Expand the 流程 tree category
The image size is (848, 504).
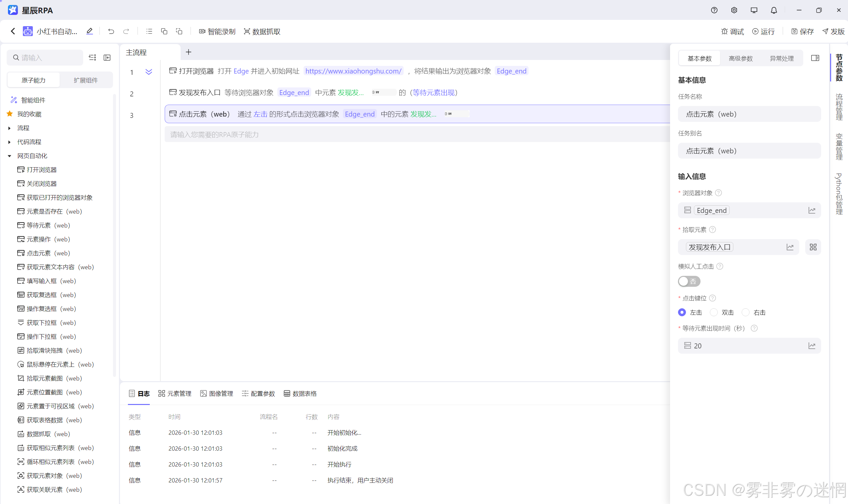10,128
